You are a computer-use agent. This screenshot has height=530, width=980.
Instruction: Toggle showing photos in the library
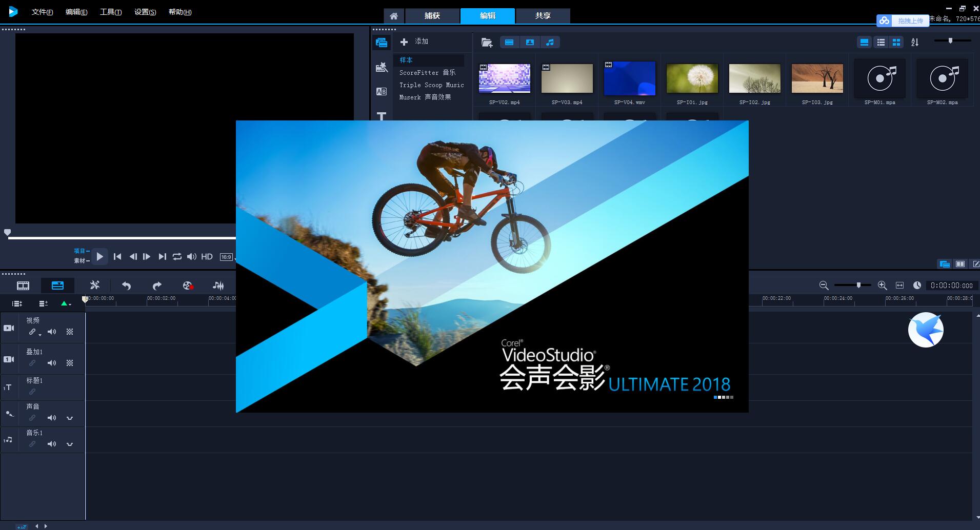[530, 43]
